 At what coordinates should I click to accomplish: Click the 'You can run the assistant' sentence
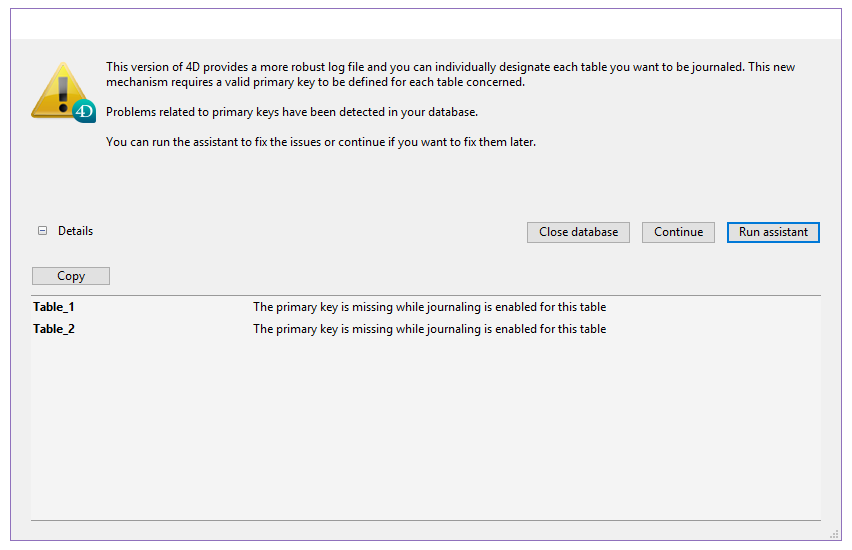click(321, 142)
